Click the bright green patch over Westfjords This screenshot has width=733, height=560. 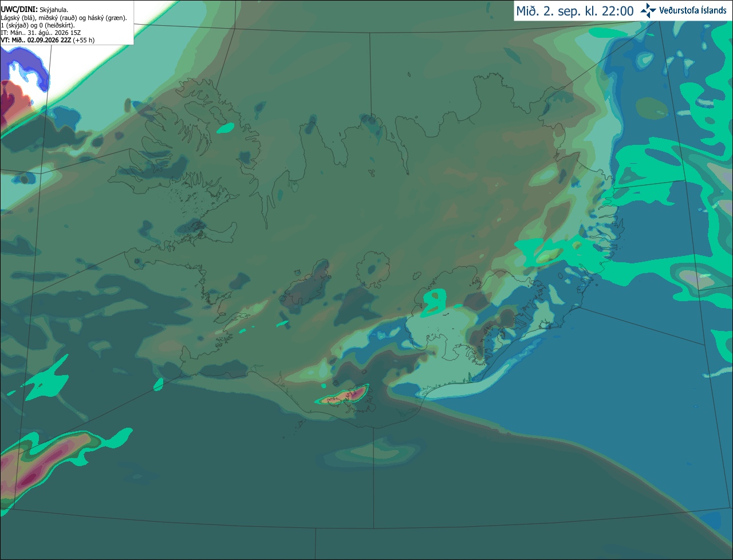(x=226, y=128)
